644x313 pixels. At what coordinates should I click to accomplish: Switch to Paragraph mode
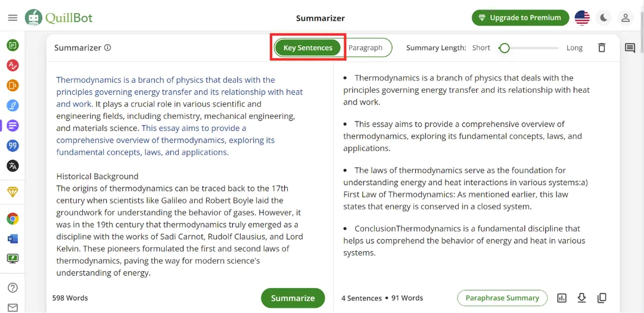(365, 48)
